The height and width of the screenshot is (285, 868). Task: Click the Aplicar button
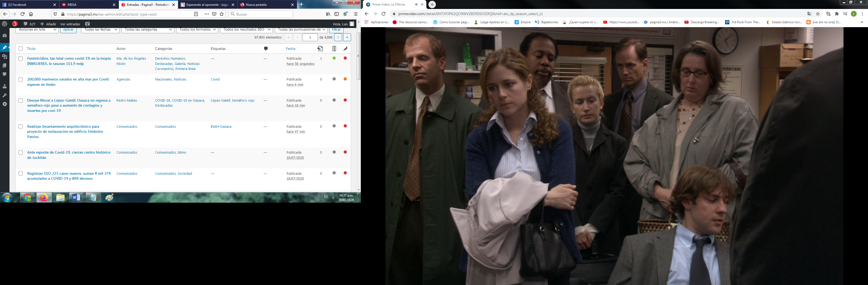click(68, 30)
